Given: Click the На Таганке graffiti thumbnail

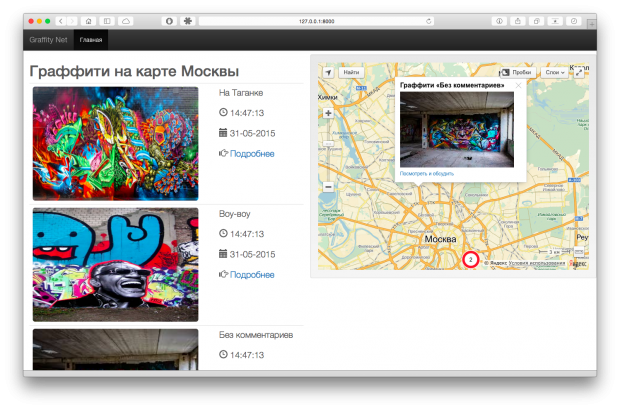Looking at the screenshot, I should click(x=115, y=143).
